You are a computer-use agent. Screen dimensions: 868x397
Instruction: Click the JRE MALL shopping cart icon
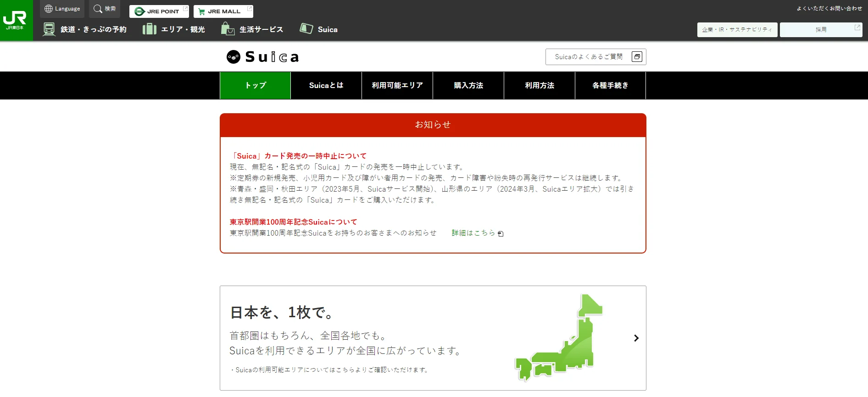tap(201, 11)
